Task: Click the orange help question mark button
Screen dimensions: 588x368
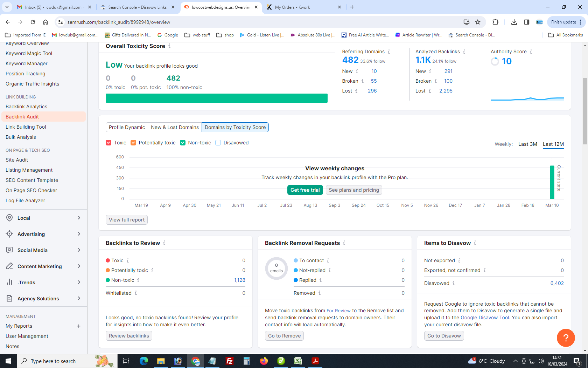Action: point(566,338)
